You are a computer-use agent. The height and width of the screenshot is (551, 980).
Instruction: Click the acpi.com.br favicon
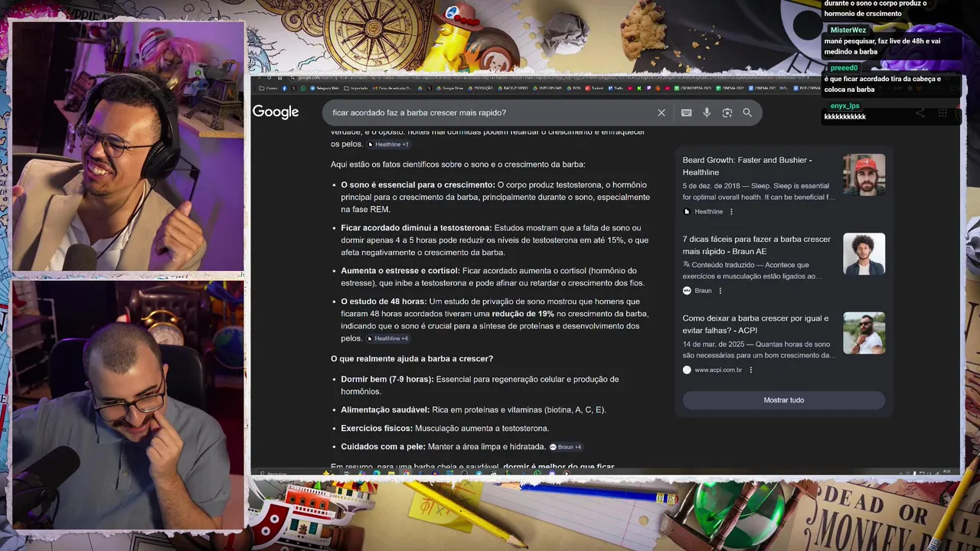[x=687, y=370]
